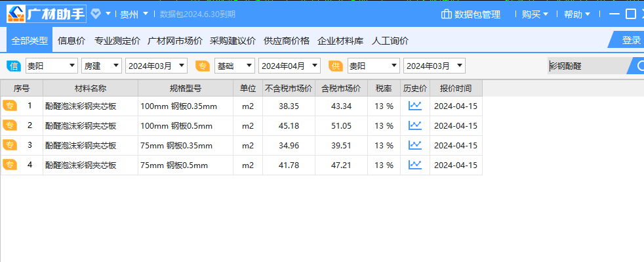644x262 pixels.
Task: Open the 贵州 region dropdown
Action: point(134,14)
